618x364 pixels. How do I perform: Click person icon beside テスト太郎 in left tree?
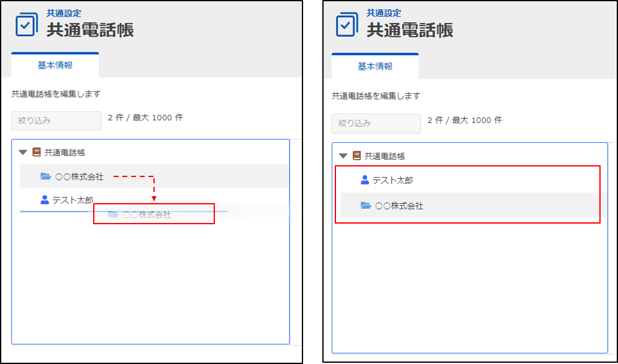(x=45, y=199)
